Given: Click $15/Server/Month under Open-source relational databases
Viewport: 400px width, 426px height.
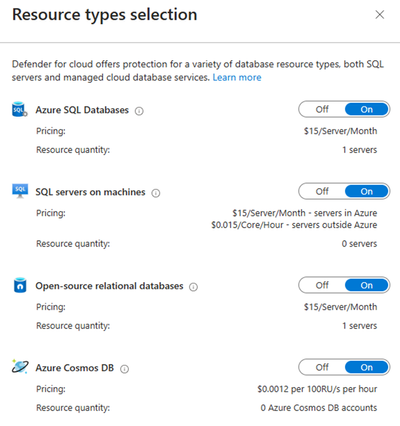Looking at the screenshot, I should coord(340,307).
